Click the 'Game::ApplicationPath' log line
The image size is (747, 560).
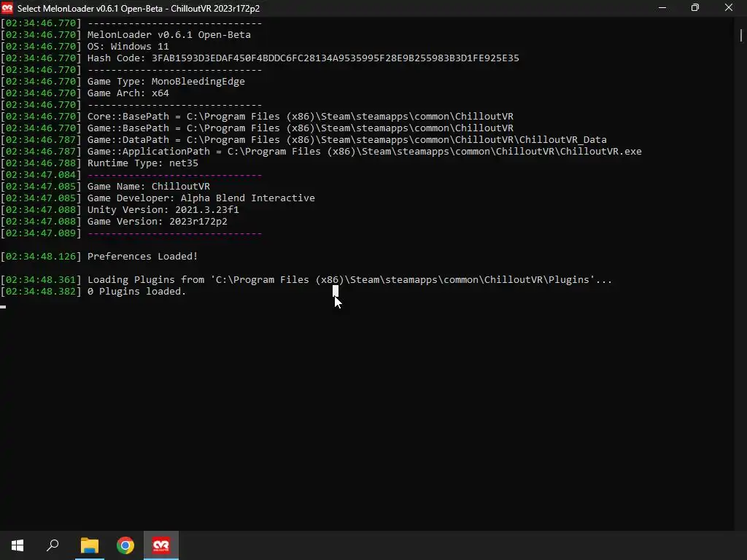tap(365, 152)
